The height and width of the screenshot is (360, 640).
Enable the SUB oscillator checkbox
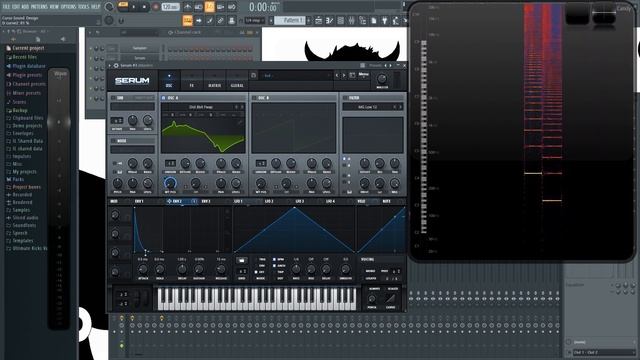pos(113,98)
